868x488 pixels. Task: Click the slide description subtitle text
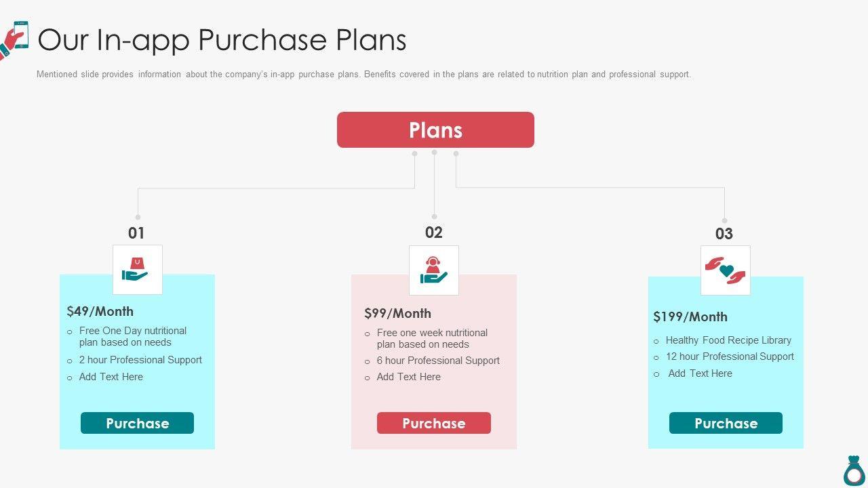(363, 75)
